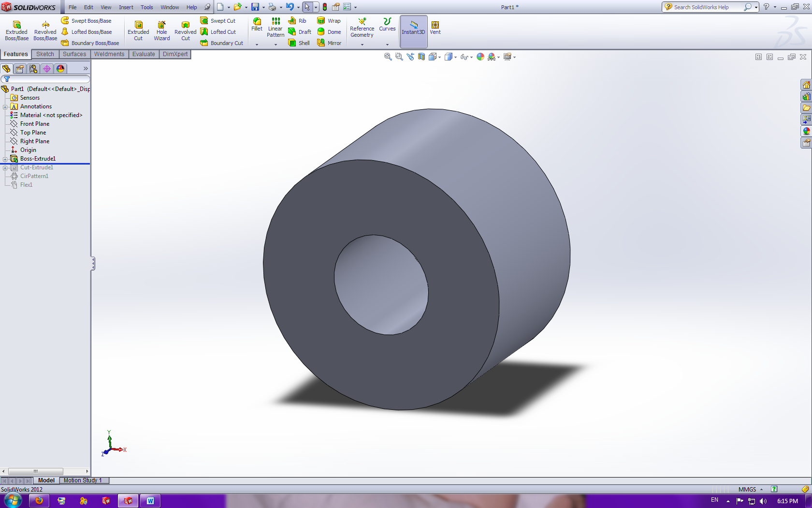This screenshot has width=812, height=508.
Task: Click the Extruded Boss/Base tool
Action: (16, 31)
